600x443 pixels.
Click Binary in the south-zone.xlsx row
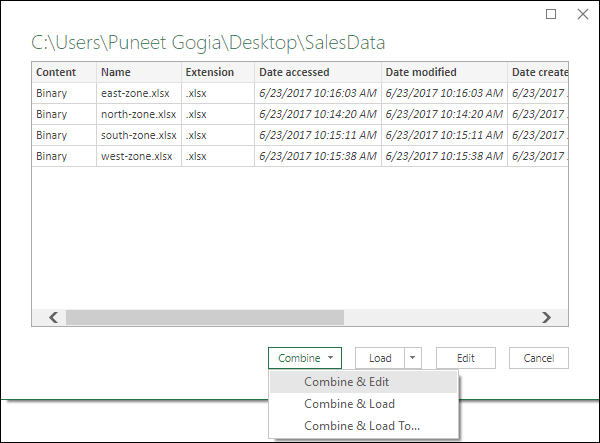pyautogui.click(x=52, y=135)
